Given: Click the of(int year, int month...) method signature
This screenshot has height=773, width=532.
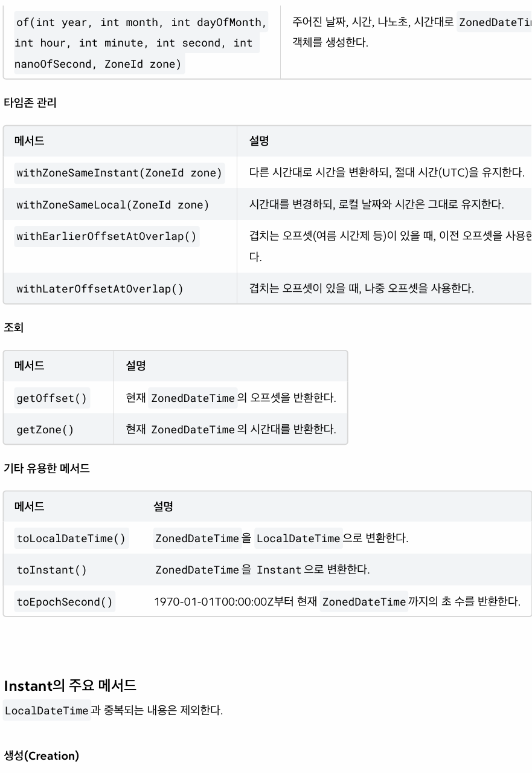Looking at the screenshot, I should [142, 43].
